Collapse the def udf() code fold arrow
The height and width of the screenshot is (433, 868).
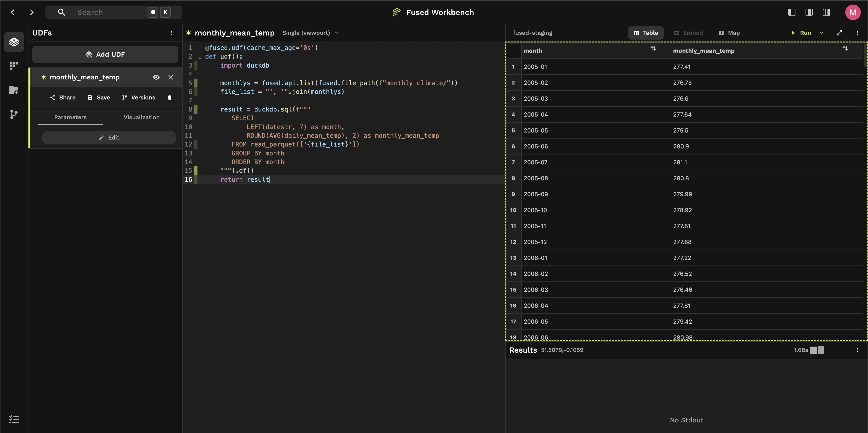click(200, 57)
